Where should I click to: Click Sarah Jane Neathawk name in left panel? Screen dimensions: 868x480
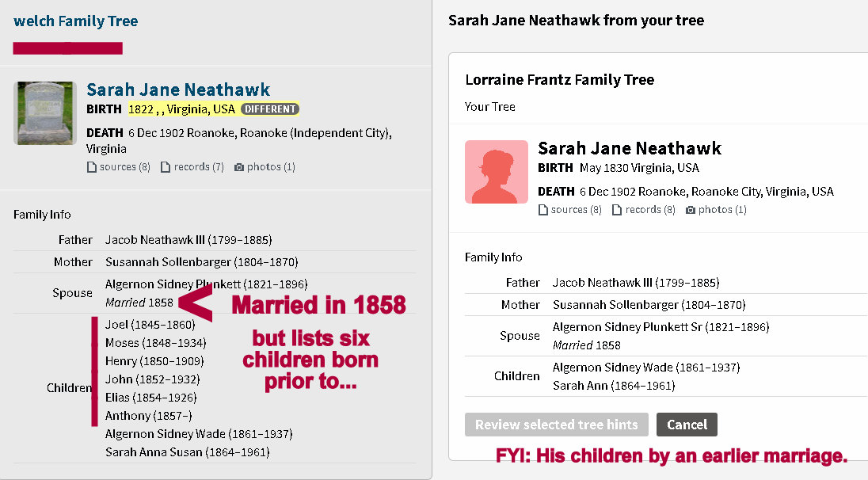(178, 90)
